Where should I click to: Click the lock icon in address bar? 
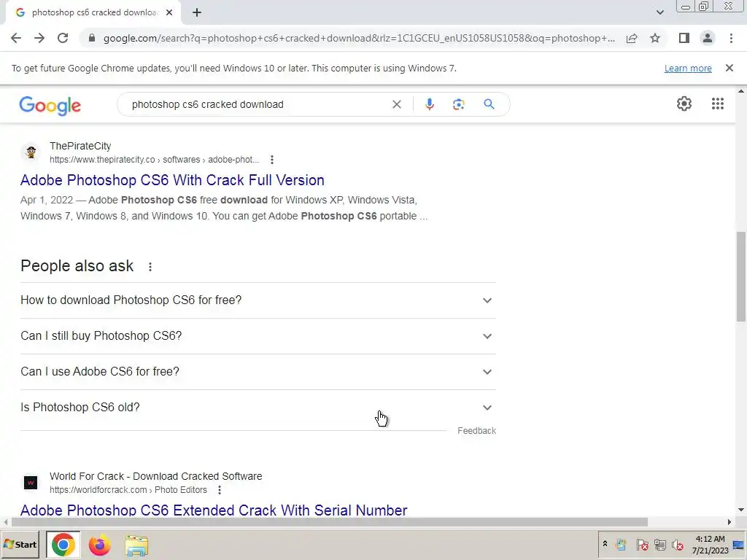coord(92,38)
